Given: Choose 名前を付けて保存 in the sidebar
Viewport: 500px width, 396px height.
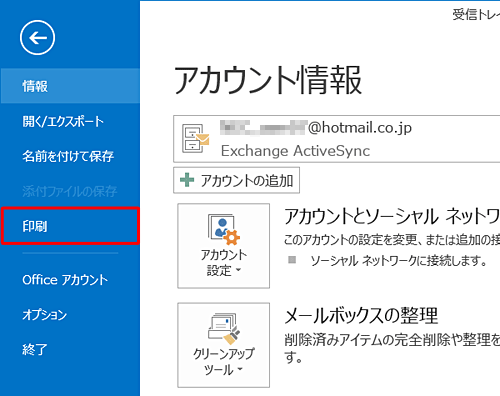Looking at the screenshot, I should (70, 156).
